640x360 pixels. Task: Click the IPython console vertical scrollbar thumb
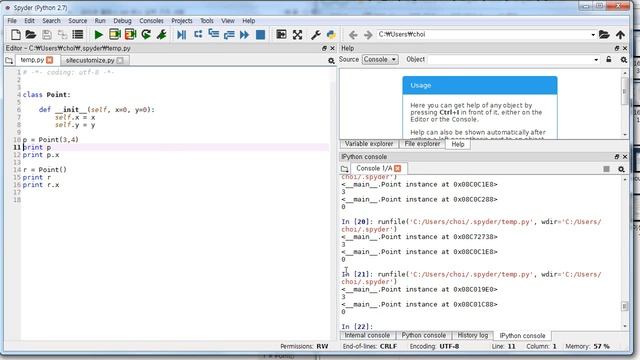tap(624, 306)
